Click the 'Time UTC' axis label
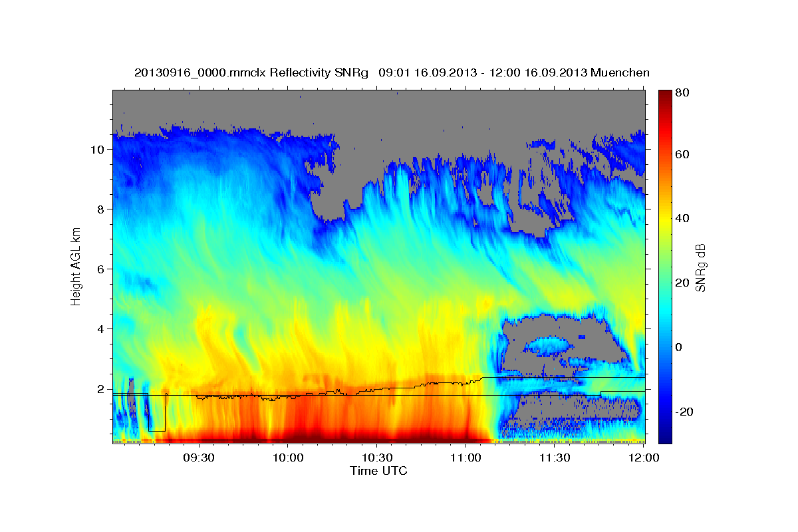The width and height of the screenshot is (798, 532). click(x=378, y=471)
